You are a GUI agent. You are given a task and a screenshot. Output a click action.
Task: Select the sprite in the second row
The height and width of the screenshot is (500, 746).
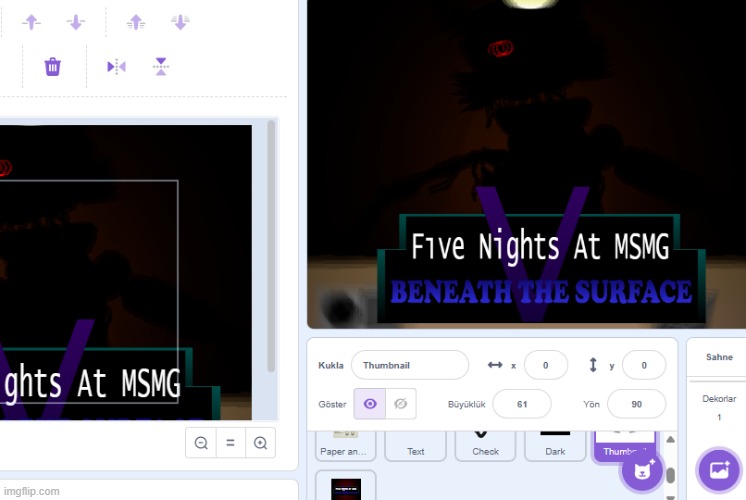346,485
